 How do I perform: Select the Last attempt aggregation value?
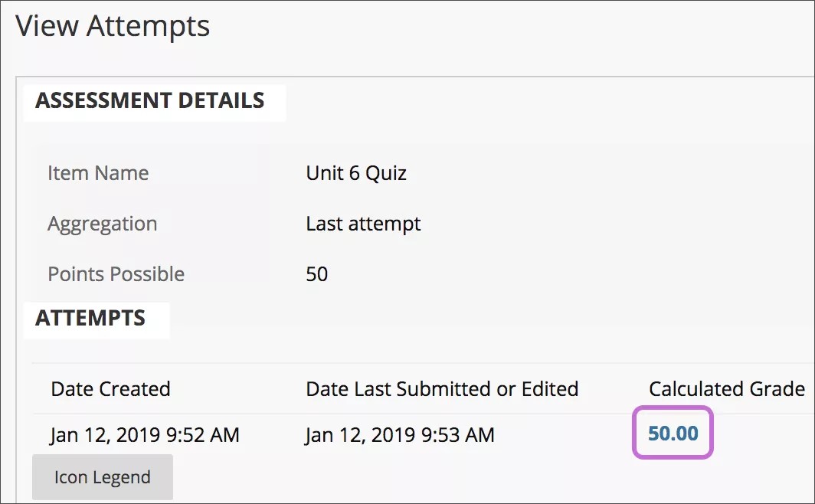pos(362,224)
